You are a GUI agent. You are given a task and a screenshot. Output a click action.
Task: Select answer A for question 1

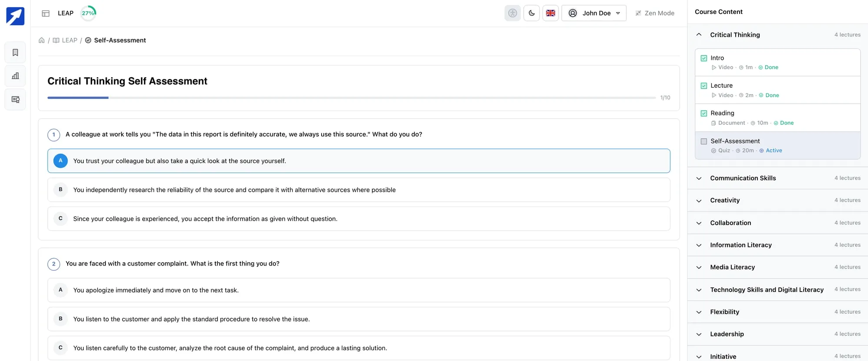[x=358, y=161]
